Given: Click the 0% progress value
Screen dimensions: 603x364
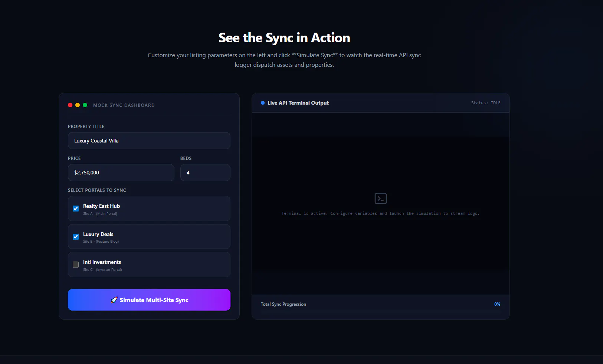Looking at the screenshot, I should (x=497, y=304).
